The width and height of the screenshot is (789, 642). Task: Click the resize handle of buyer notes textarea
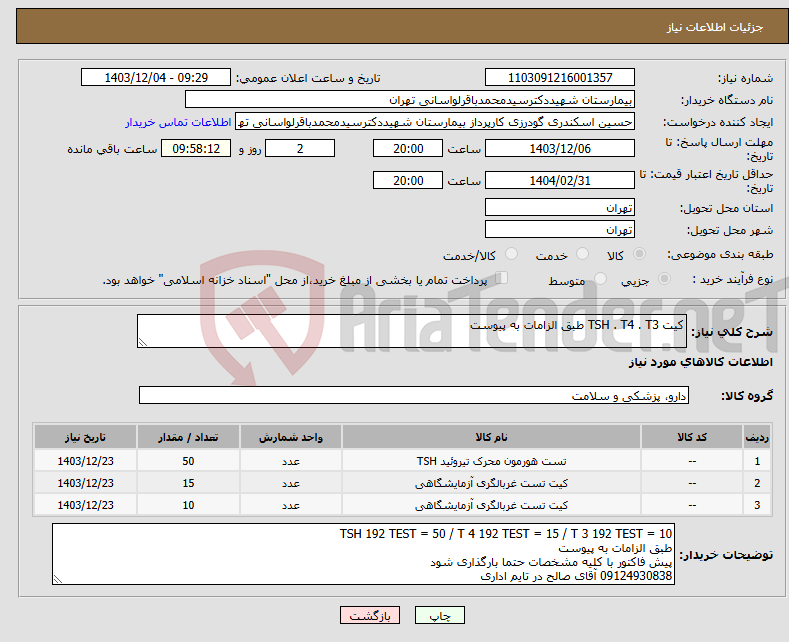coord(57,580)
